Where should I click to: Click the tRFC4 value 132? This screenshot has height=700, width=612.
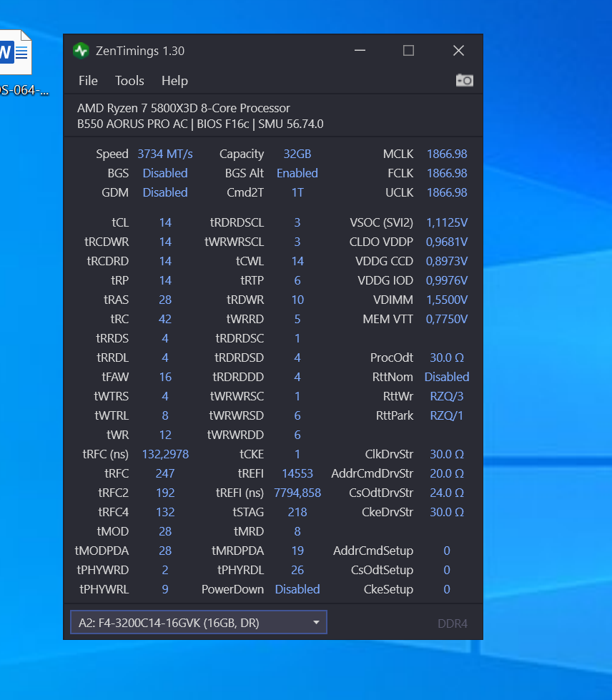[165, 512]
